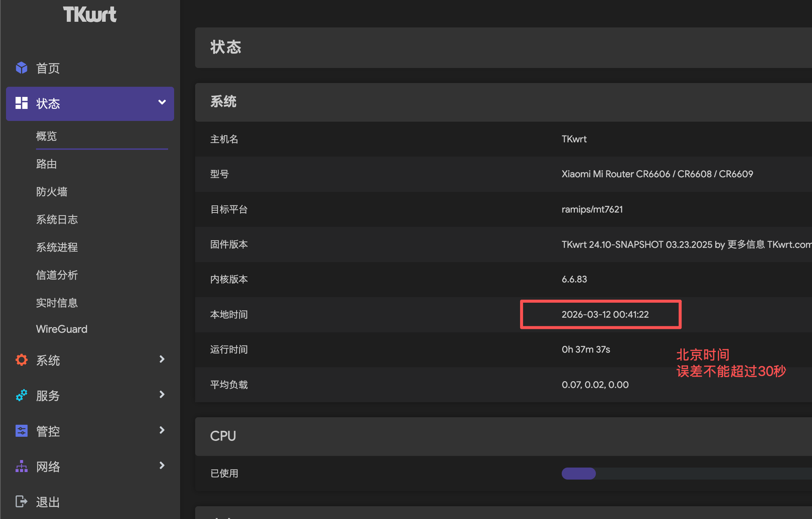The width and height of the screenshot is (812, 519).
Task: Click the 退出 logout icon
Action: pos(21,501)
